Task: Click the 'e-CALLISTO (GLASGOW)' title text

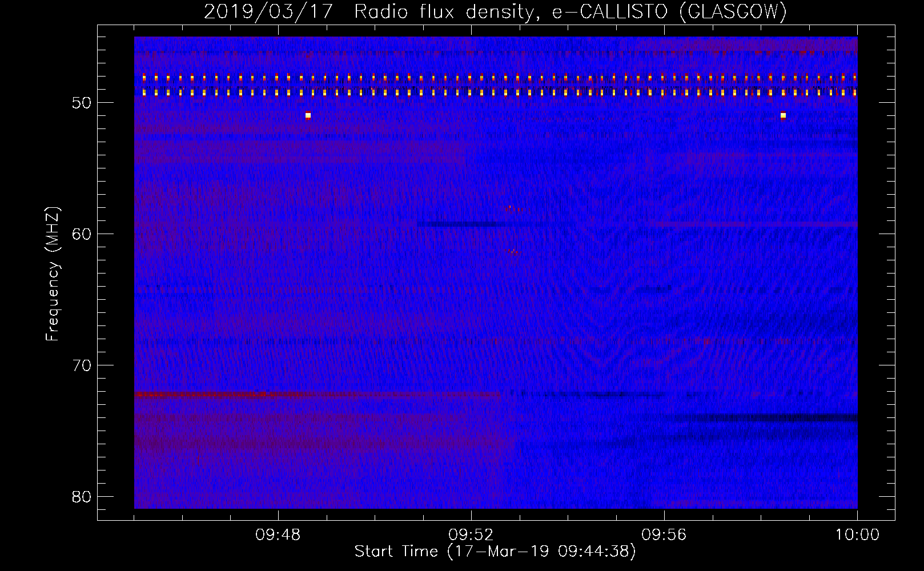Action: (670, 11)
